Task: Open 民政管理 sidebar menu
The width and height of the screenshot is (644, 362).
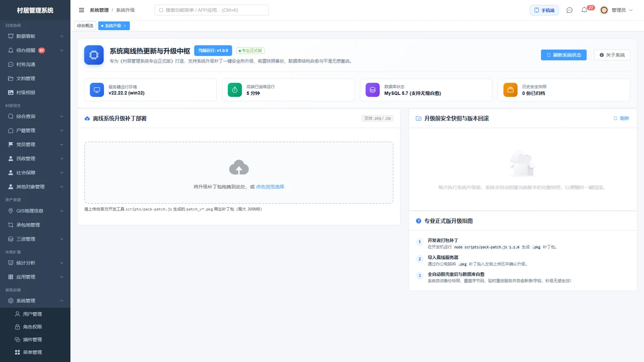Action: [35, 158]
